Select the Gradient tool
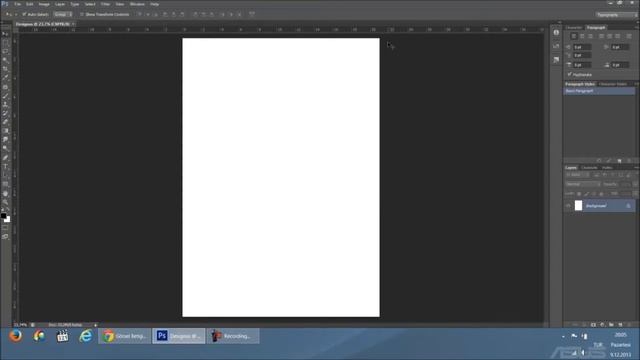Screen dimensions: 640x360 [5, 131]
